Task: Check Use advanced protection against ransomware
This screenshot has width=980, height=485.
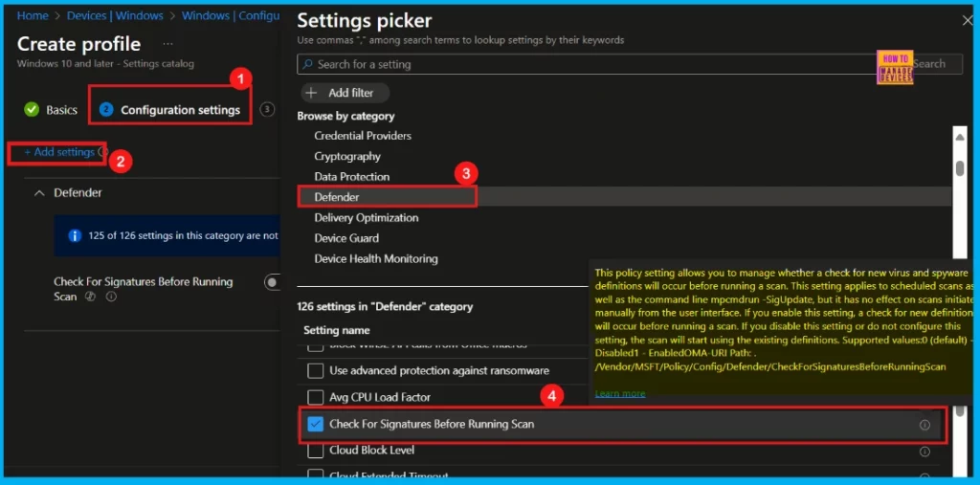Action: pyautogui.click(x=316, y=370)
